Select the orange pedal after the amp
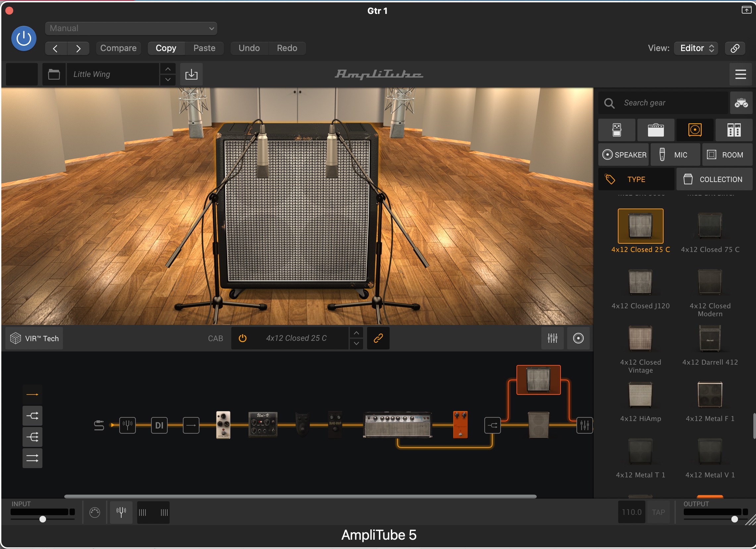 point(460,425)
